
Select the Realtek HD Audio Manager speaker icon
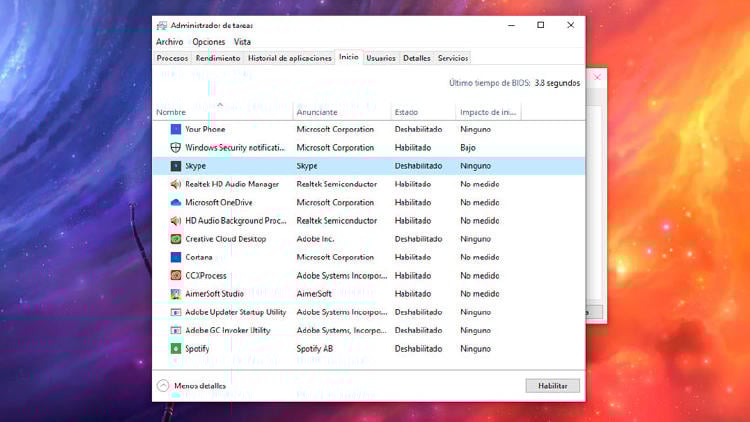click(176, 184)
